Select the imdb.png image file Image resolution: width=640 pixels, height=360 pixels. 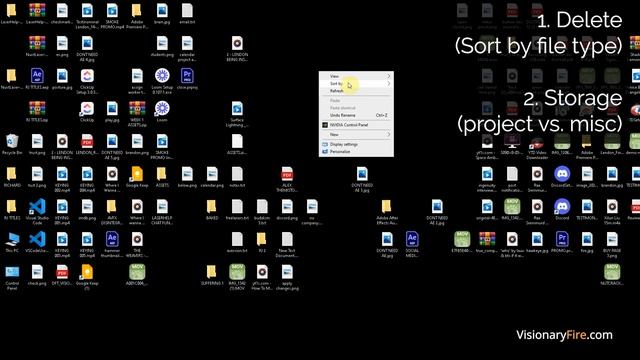pos(87,210)
